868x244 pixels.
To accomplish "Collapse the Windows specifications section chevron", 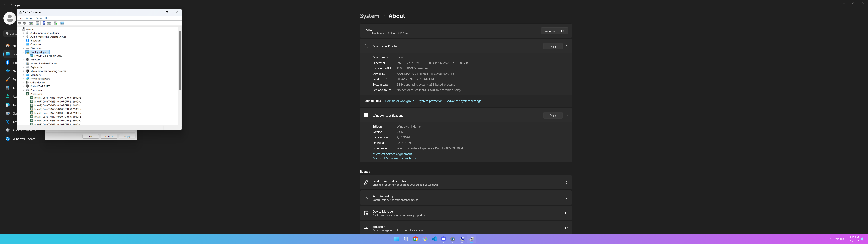I will (x=567, y=115).
